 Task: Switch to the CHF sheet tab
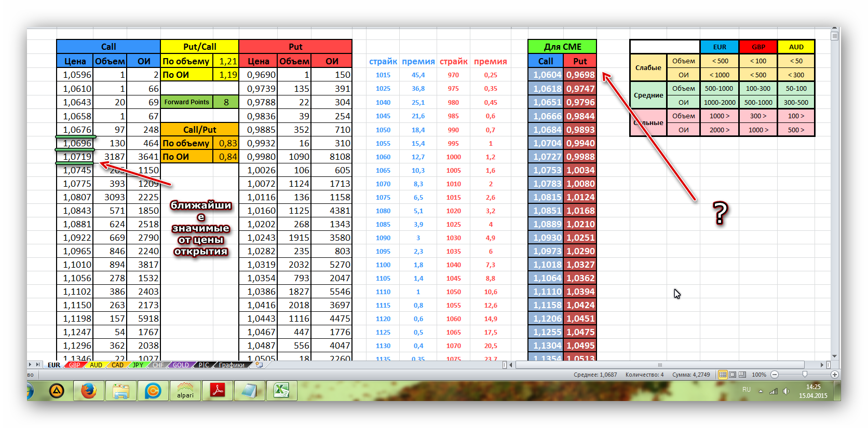(x=158, y=365)
